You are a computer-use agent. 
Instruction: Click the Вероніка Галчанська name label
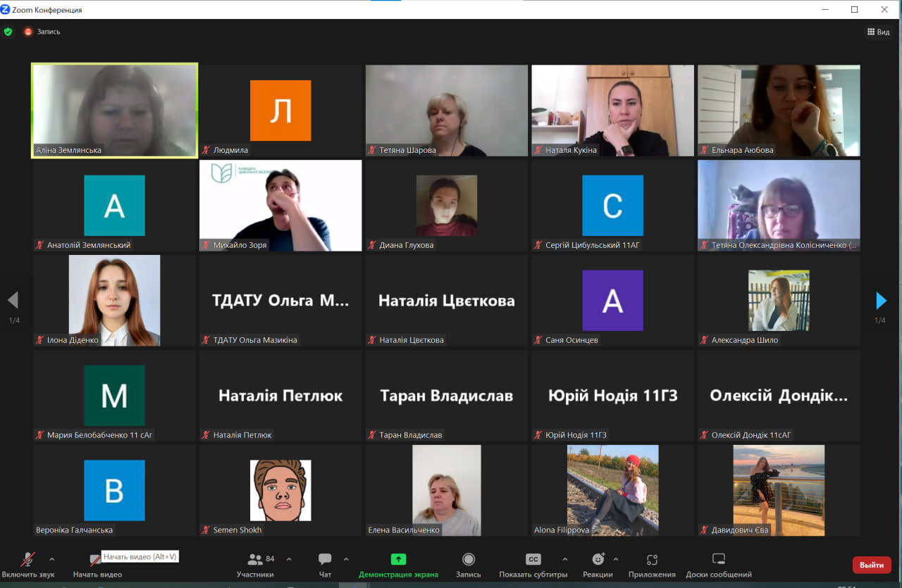point(74,530)
